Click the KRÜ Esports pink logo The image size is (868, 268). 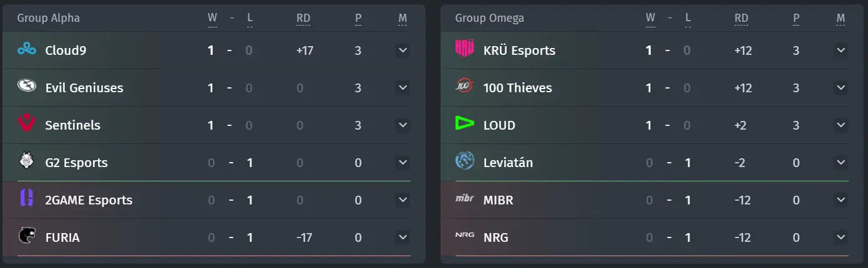tap(466, 50)
